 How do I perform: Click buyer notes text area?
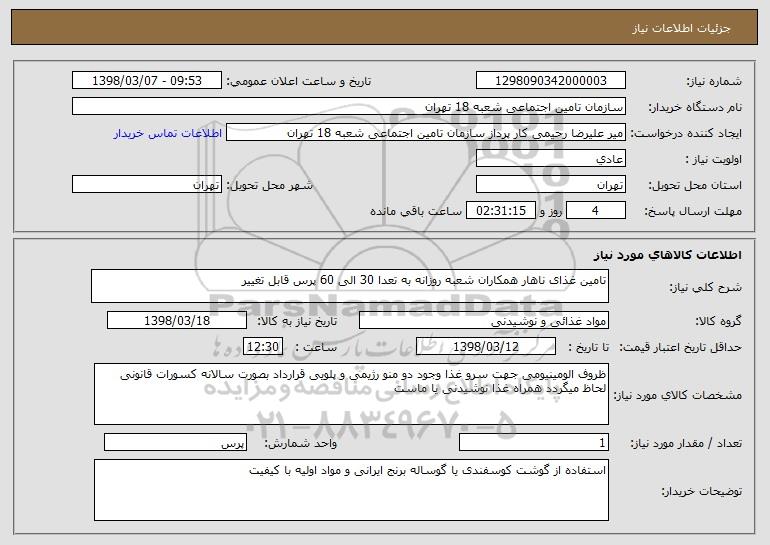[351, 490]
